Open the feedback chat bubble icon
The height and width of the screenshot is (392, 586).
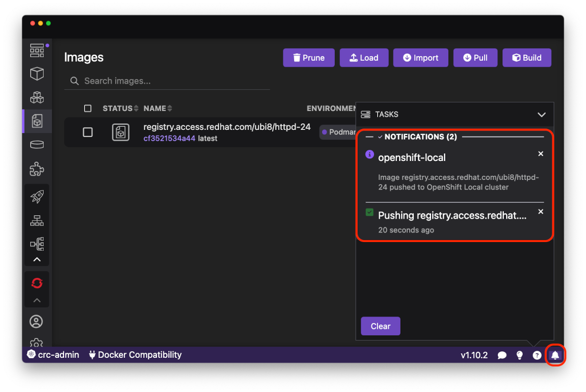(x=502, y=355)
